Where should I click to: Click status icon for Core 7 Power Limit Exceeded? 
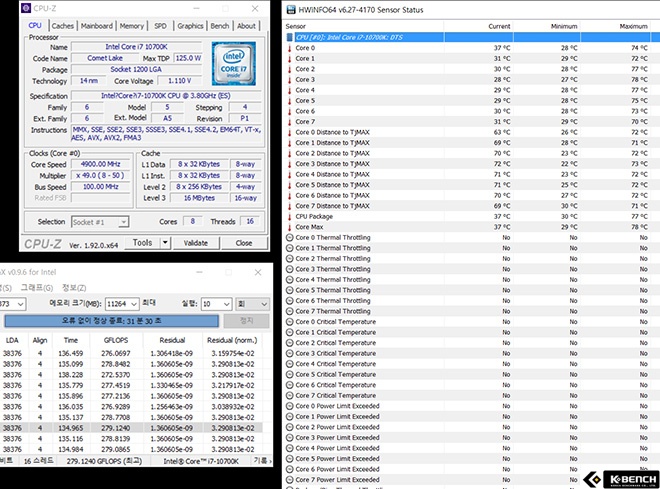point(290,480)
